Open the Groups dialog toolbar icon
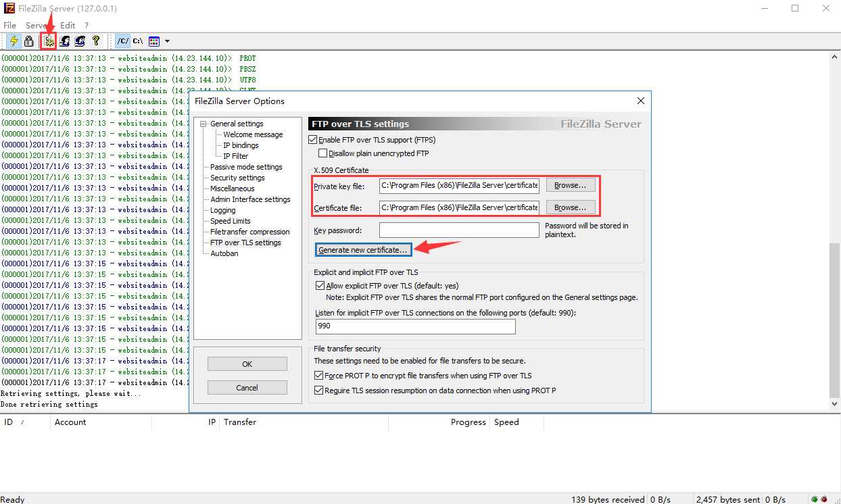841x504 pixels. click(x=80, y=41)
